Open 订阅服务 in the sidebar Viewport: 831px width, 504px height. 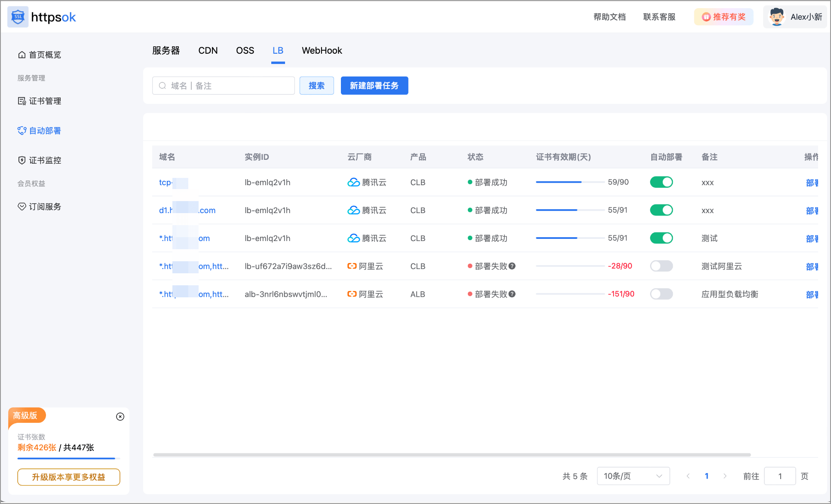pos(40,207)
